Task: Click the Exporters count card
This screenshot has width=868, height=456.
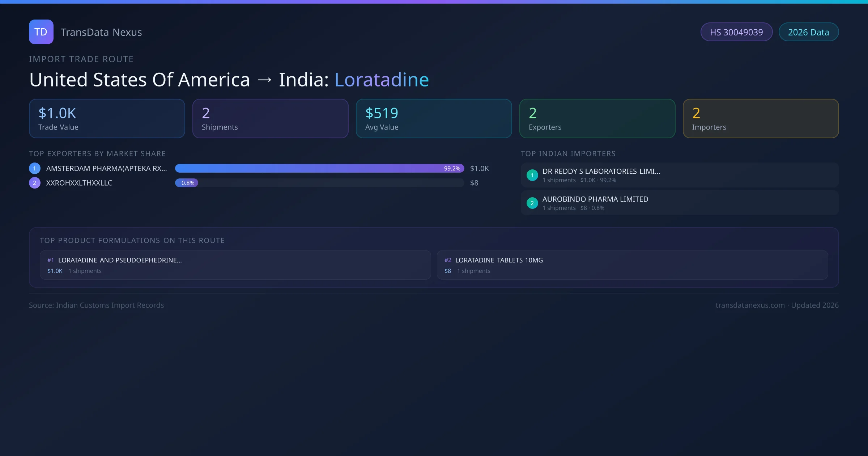Action: pyautogui.click(x=597, y=118)
